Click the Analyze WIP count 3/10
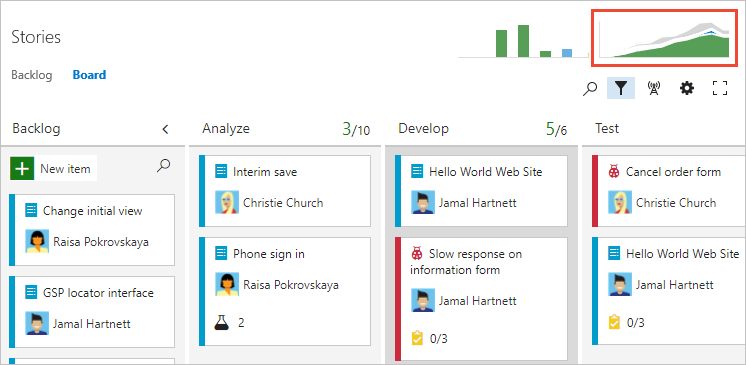746x365 pixels. pos(356,129)
